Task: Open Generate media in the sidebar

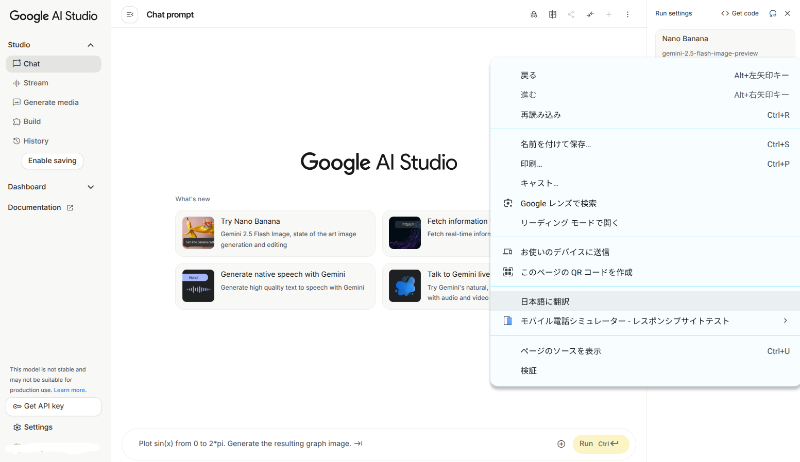Action: (x=54, y=102)
